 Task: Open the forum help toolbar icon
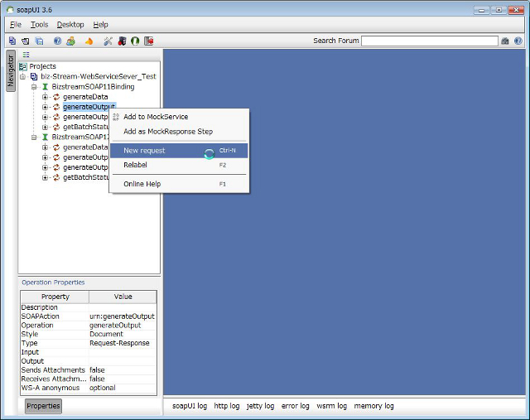pyautogui.click(x=57, y=41)
